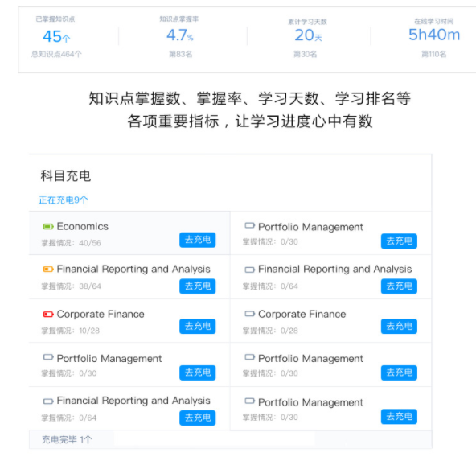The width and height of the screenshot is (476, 457).
Task: Click the empty battery icon of Portfolio Management beside Economics
Action: 249,225
